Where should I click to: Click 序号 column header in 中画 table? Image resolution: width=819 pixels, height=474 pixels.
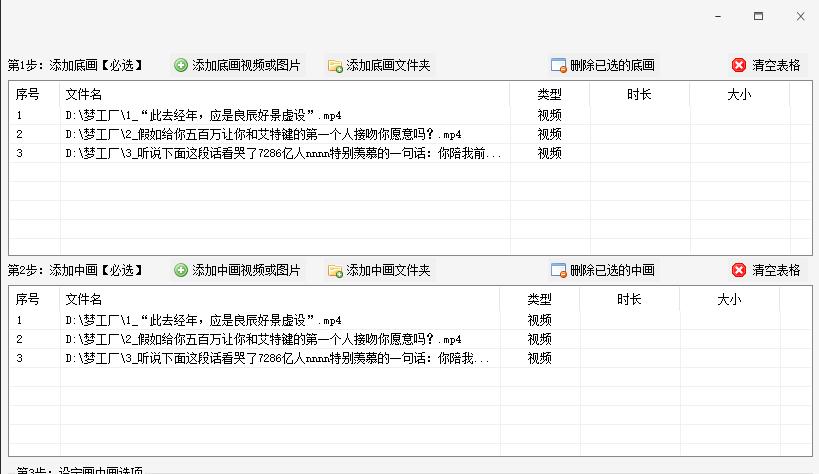(34, 299)
